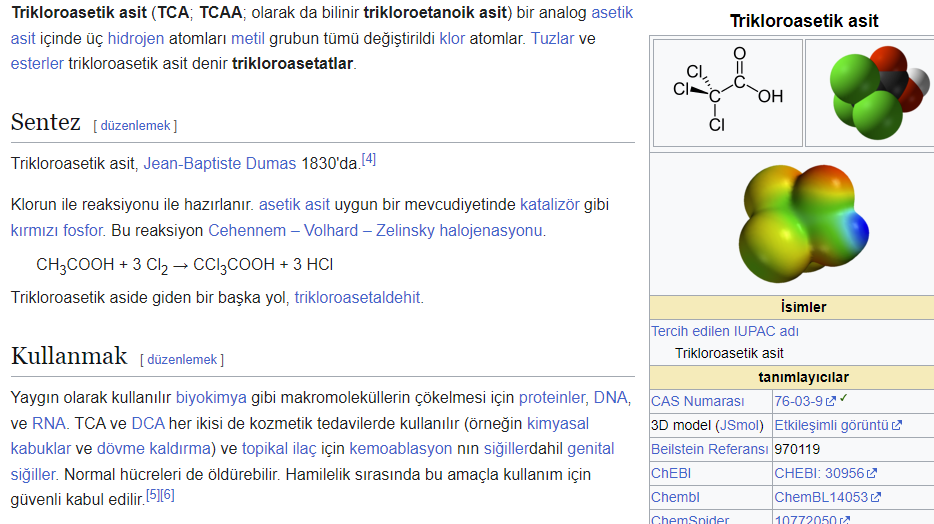The height and width of the screenshot is (524, 934).
Task: Open CAS number 76-03-9 external link
Action: pos(798,401)
